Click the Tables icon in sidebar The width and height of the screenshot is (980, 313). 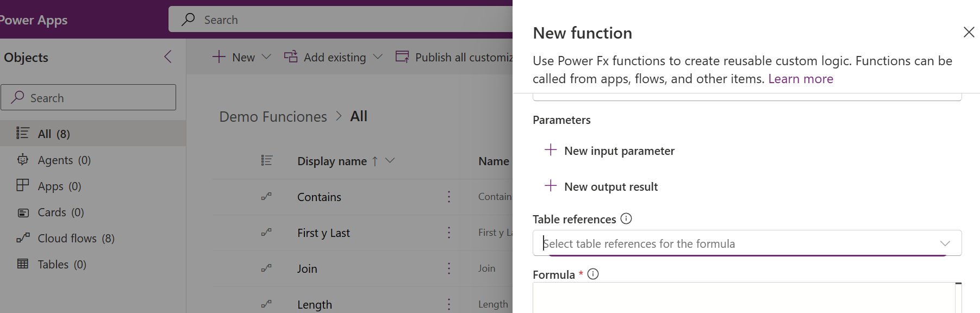(x=23, y=264)
